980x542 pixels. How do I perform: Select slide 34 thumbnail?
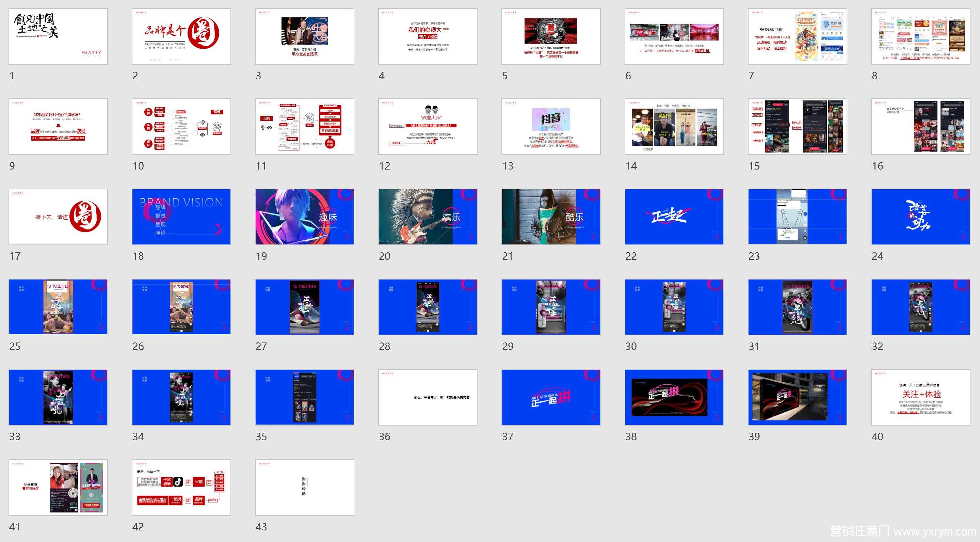point(181,397)
